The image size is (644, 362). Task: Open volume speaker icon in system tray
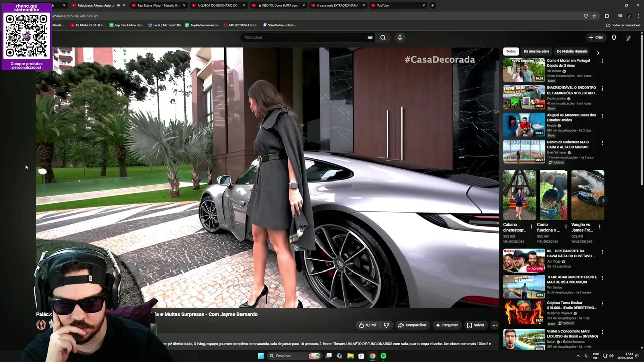pos(611,356)
